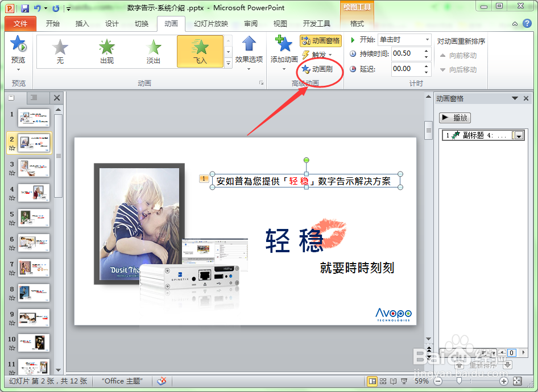Expand the animation gallery More arrow
538x392 pixels.
tap(228, 63)
